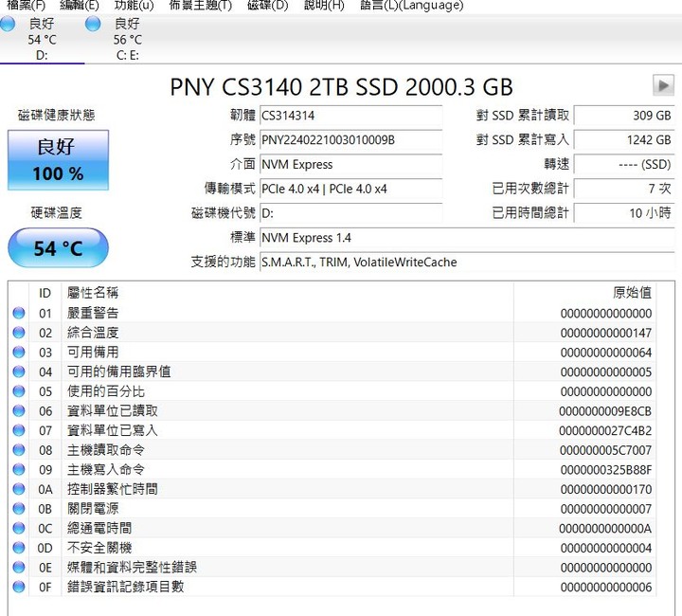Click raw value 00000000000147
This screenshot has width=682, height=616.
click(606, 333)
